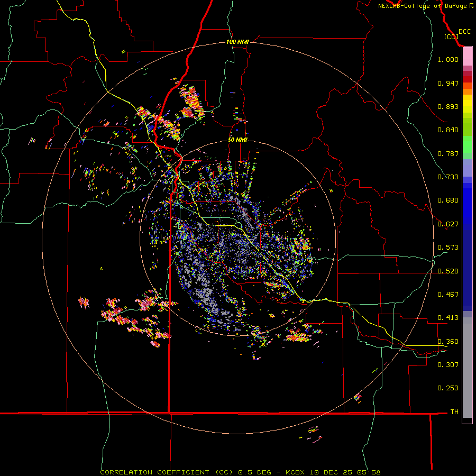This screenshot has height=476, width=476.
Task: Click the CORRELATION COEFFICIENT (CC) caption text
Action: 167,472
